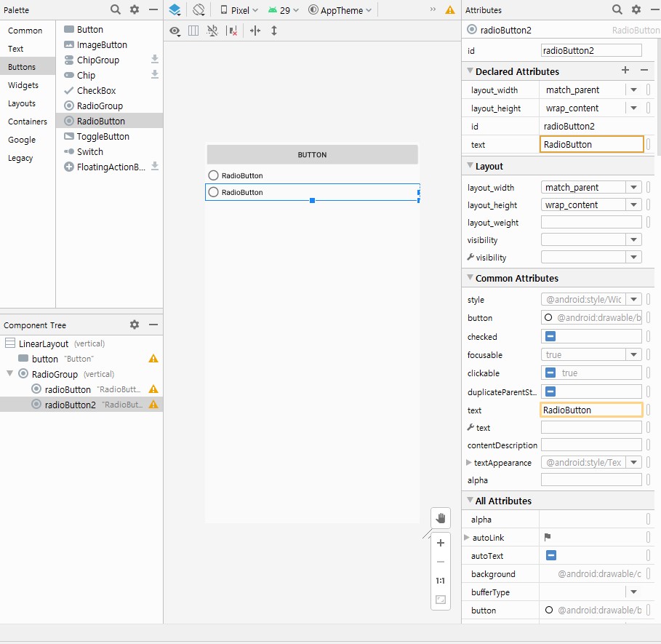This screenshot has height=644, width=661.
Task: Select CheckBox in the palette
Action: (x=110, y=90)
